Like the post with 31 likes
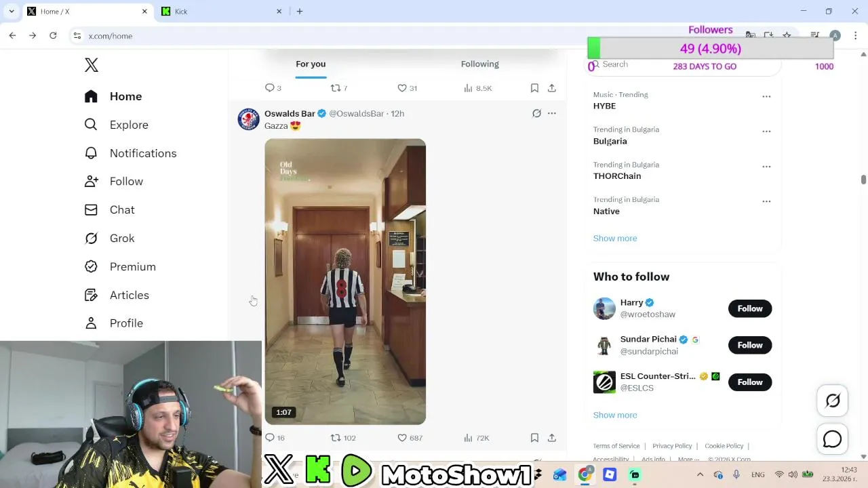This screenshot has height=488, width=868. 407,88
